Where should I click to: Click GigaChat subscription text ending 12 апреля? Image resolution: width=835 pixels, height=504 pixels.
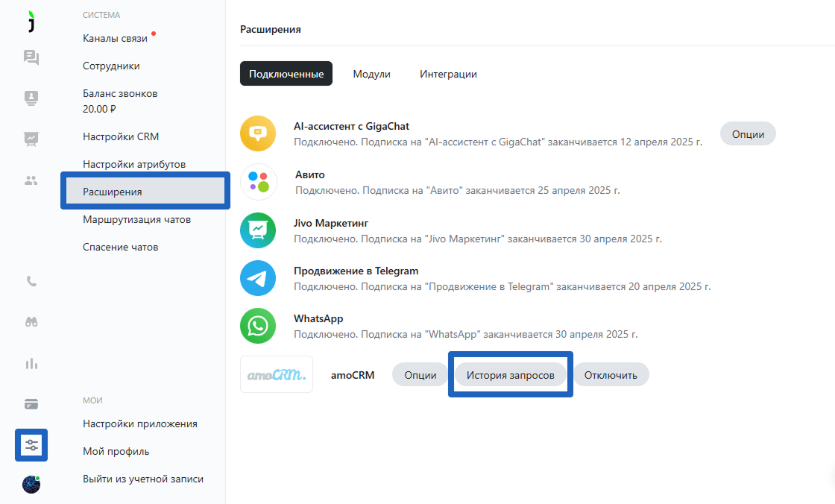click(498, 142)
